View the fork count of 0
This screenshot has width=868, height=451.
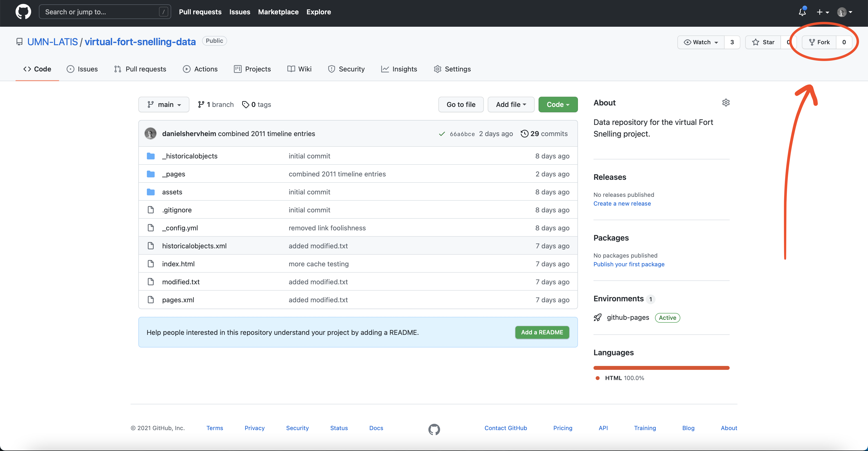click(844, 42)
